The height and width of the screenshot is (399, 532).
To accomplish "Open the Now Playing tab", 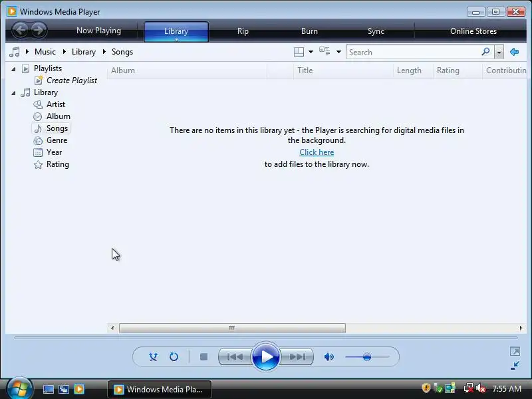I will coord(98,31).
